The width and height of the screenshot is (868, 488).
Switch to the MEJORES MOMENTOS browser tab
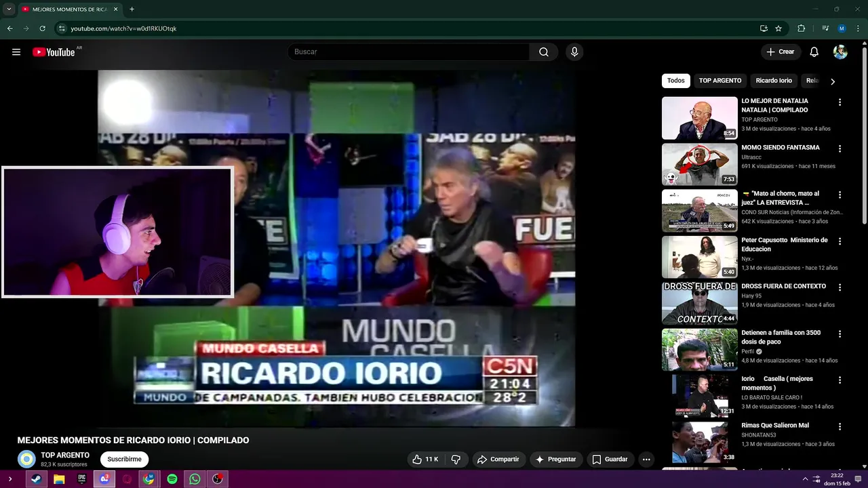click(69, 9)
